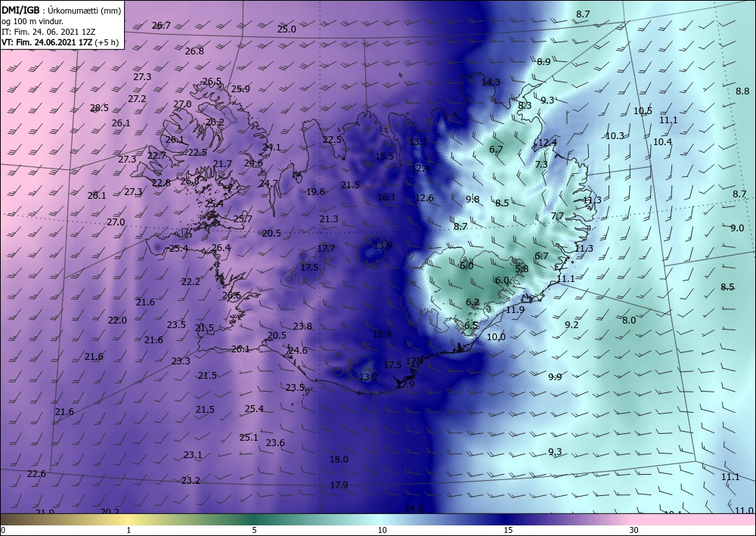
Task: Click the map value 26.7
Action: (161, 26)
